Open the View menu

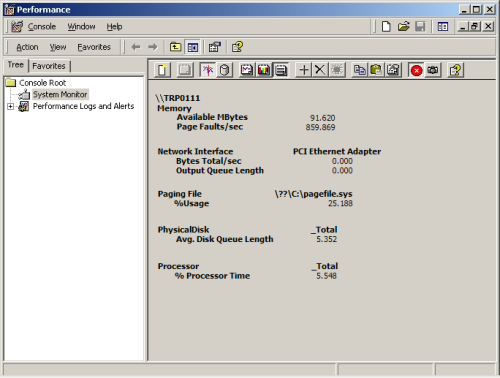(x=58, y=47)
